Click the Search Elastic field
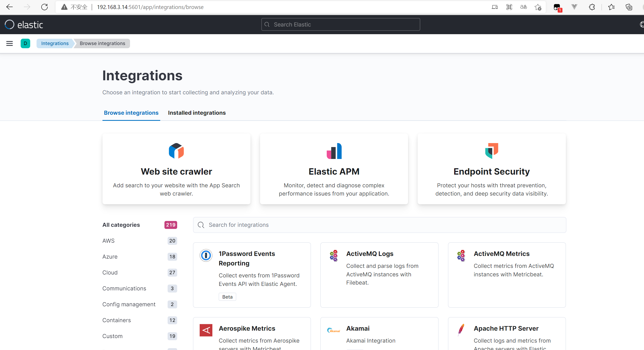The width and height of the screenshot is (644, 350). coord(341,24)
